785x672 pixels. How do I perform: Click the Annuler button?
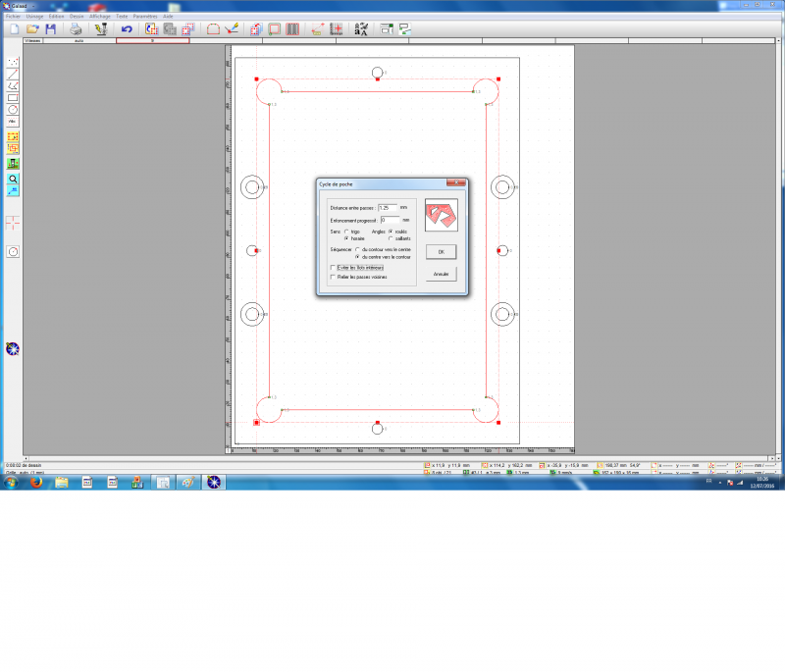click(x=441, y=274)
